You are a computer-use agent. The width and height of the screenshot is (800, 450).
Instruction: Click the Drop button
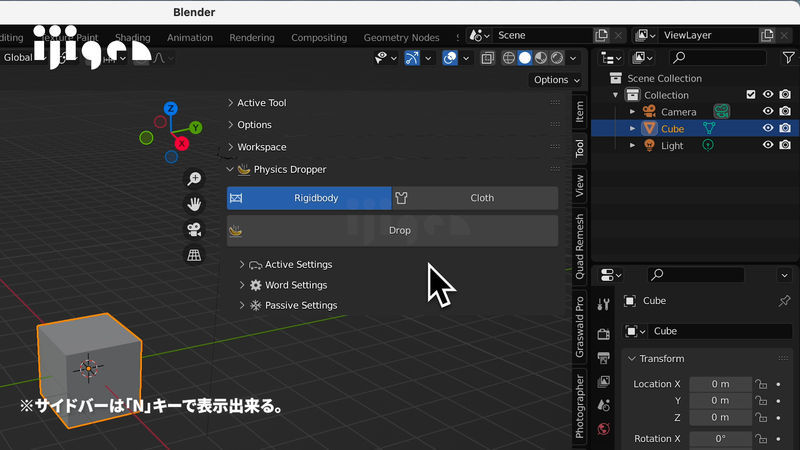392,231
